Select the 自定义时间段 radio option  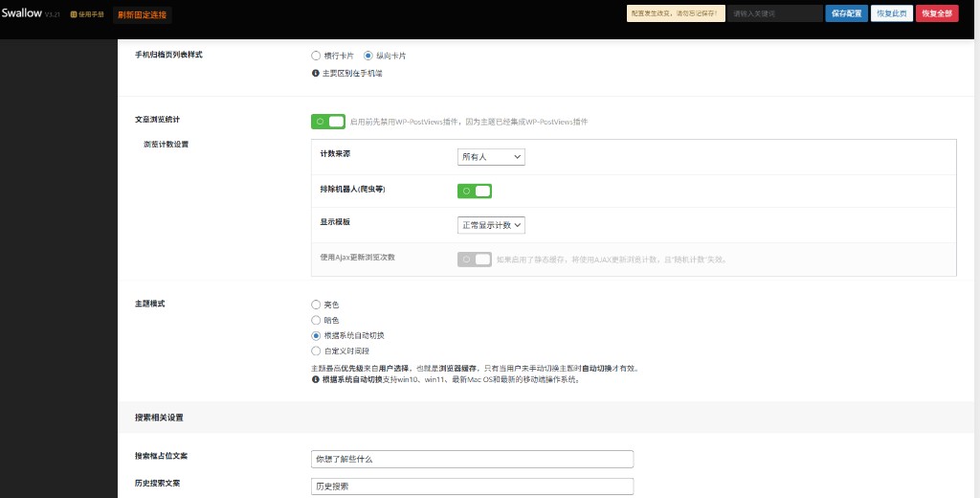point(317,351)
